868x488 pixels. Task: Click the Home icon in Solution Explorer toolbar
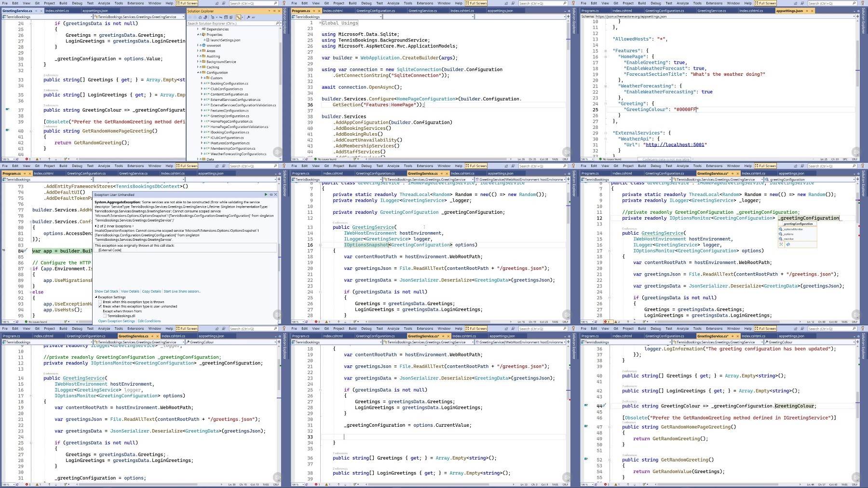[200, 17]
